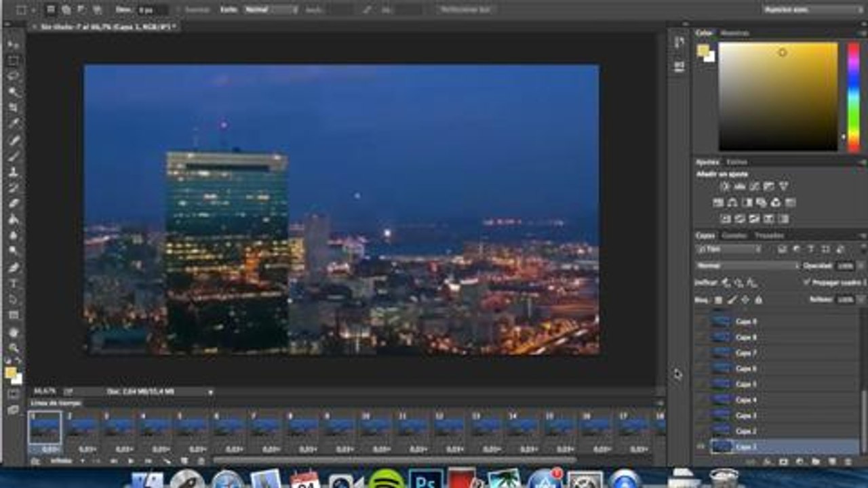Open the layer blend mode Normal dropdown
The width and height of the screenshot is (868, 488).
coord(747,266)
